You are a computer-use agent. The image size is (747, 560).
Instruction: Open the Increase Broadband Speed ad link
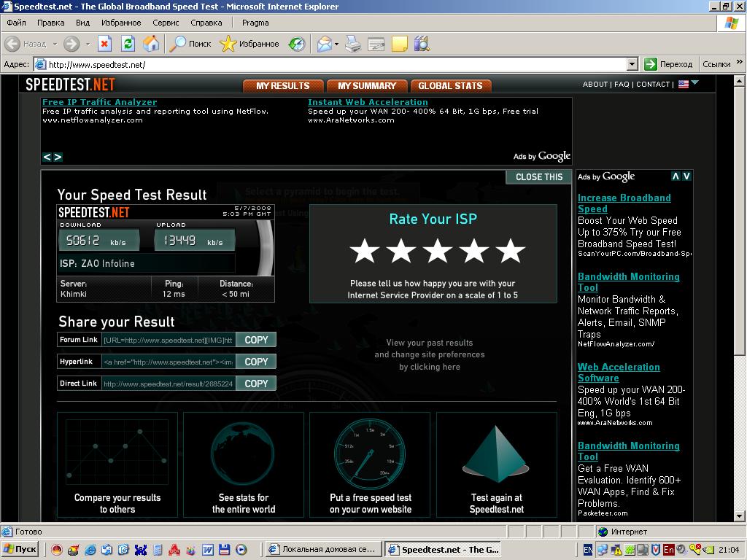tap(624, 203)
